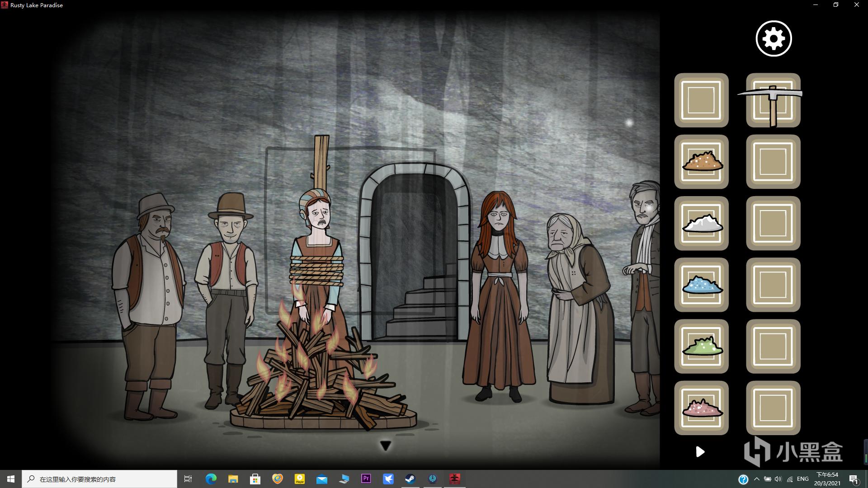This screenshot has width=868, height=488.
Task: Select the white powder inventory item
Action: tap(702, 223)
